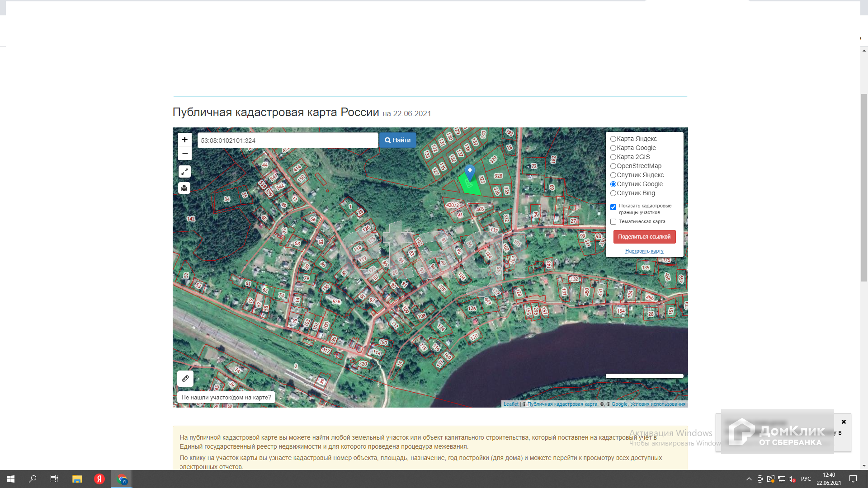
Task: Open Настроить карту settings link
Action: [x=644, y=251]
